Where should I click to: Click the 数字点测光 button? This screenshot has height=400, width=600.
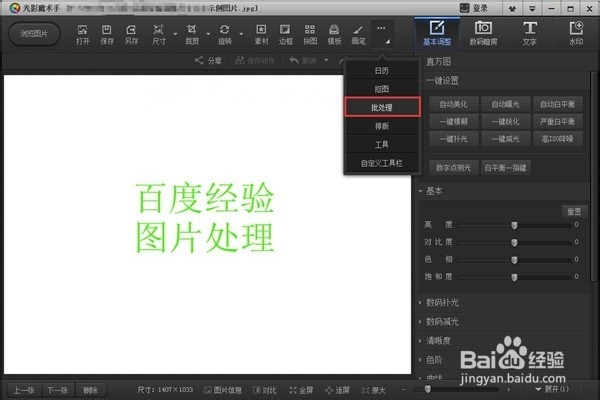pos(453,168)
